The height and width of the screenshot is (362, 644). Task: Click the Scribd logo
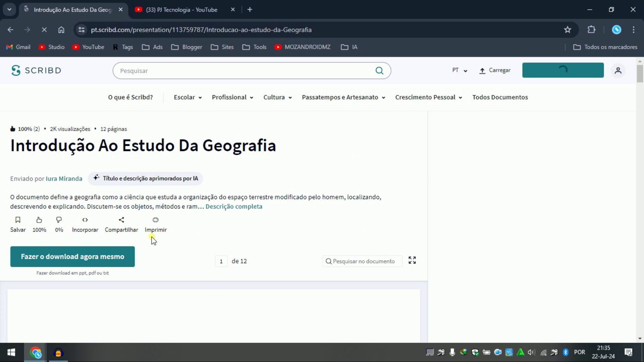tap(36, 70)
